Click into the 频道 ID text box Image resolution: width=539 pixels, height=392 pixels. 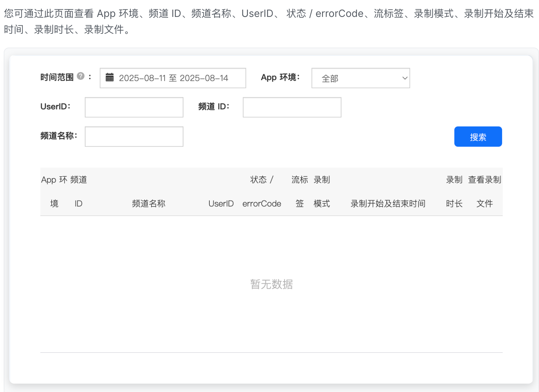click(292, 107)
